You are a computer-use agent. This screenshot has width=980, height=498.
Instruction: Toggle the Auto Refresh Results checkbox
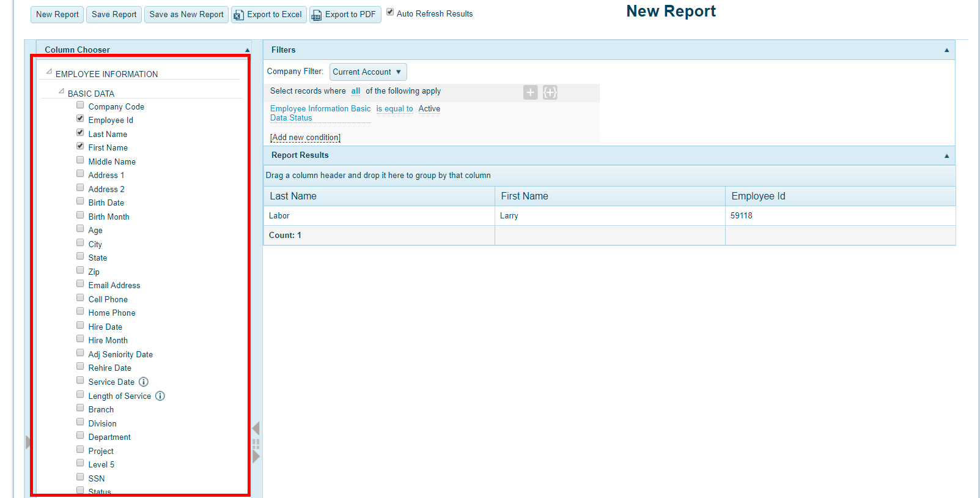tap(390, 12)
